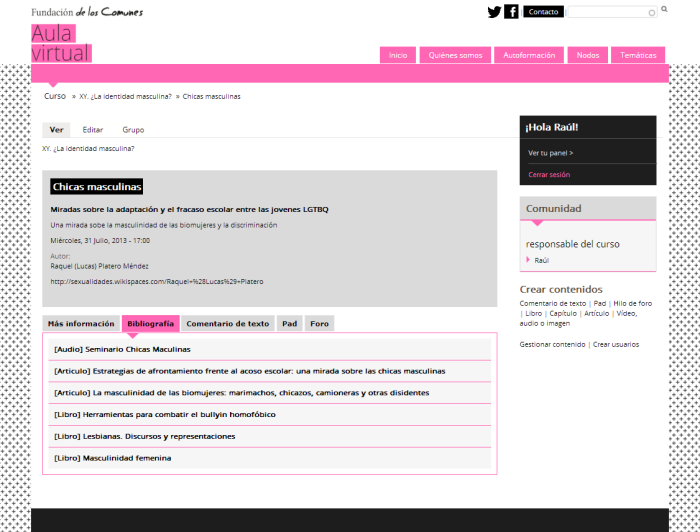The width and height of the screenshot is (700, 532).
Task: Click Cerrar sesión link
Action: point(549,175)
